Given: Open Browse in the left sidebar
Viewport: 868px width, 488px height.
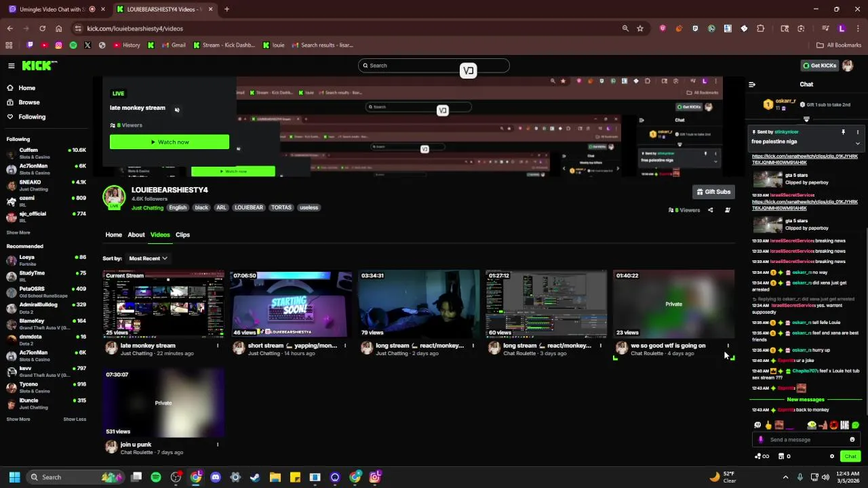Looking at the screenshot, I should [x=28, y=102].
